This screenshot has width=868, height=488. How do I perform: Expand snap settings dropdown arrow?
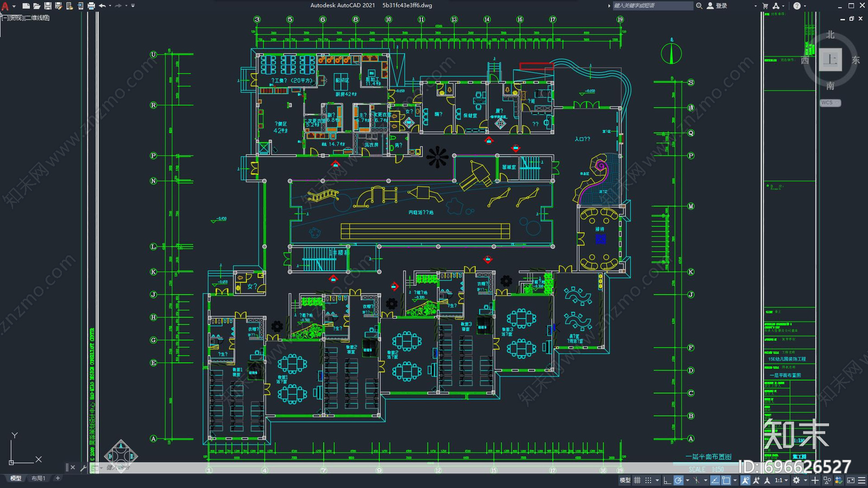tap(657, 480)
